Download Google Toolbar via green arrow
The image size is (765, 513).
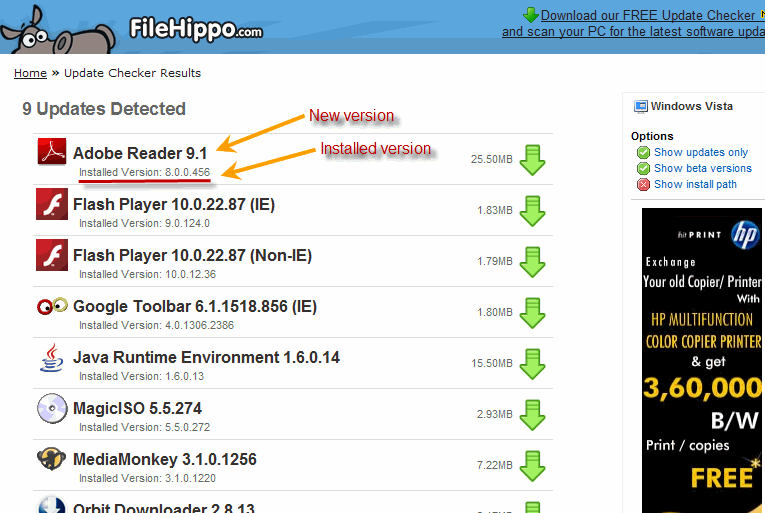[532, 313]
